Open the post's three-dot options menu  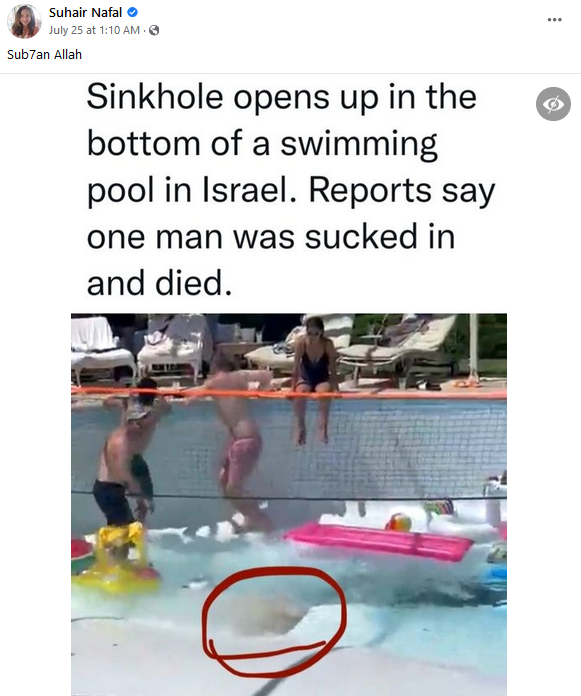[x=554, y=20]
